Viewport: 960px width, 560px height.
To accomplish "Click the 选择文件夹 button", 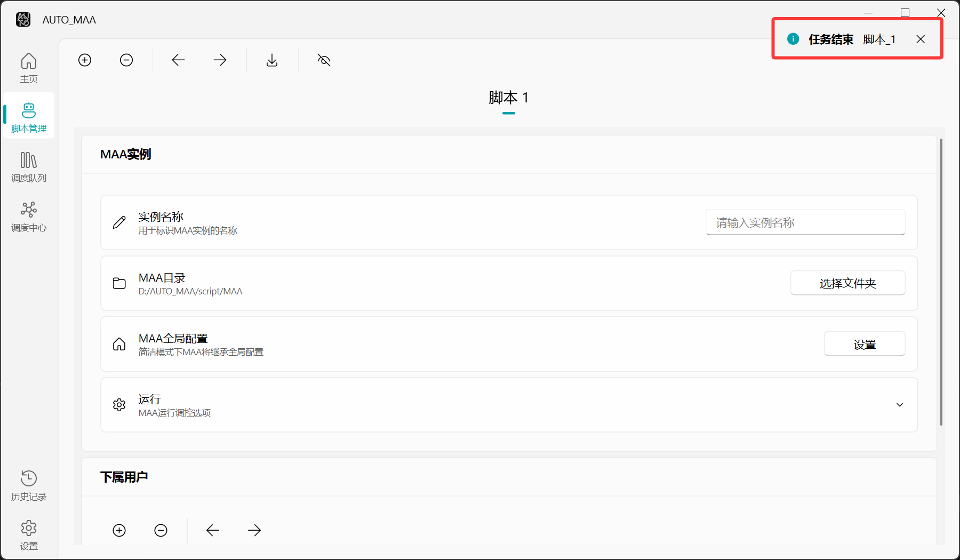I will coord(847,283).
